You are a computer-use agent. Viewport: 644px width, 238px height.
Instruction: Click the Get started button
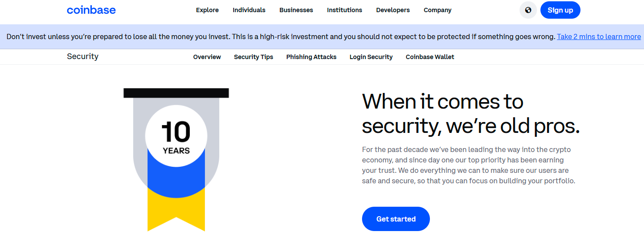396,219
